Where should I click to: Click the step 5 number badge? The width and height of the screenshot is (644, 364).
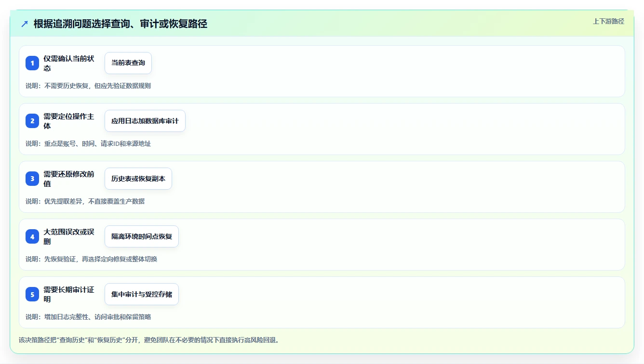(x=32, y=294)
